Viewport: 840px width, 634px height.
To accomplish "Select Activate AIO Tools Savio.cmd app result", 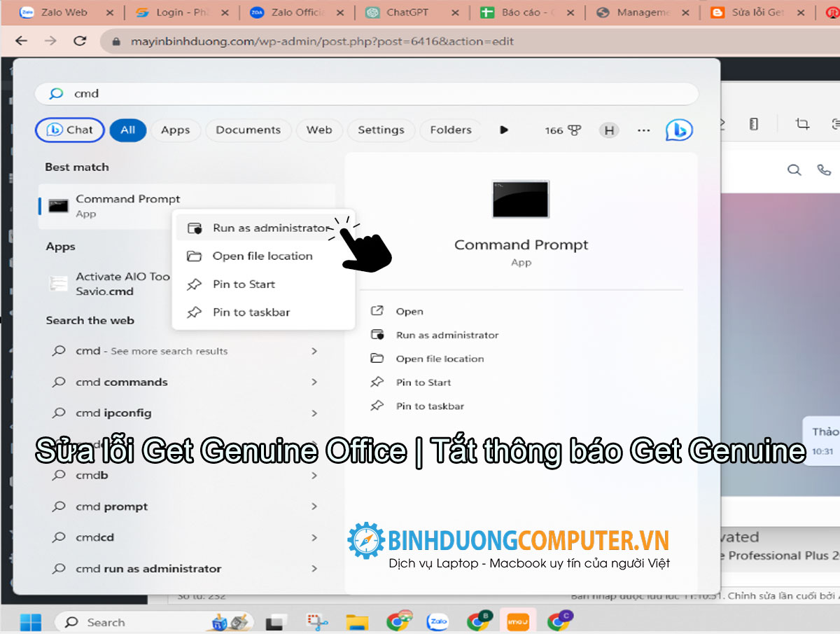I will [106, 284].
